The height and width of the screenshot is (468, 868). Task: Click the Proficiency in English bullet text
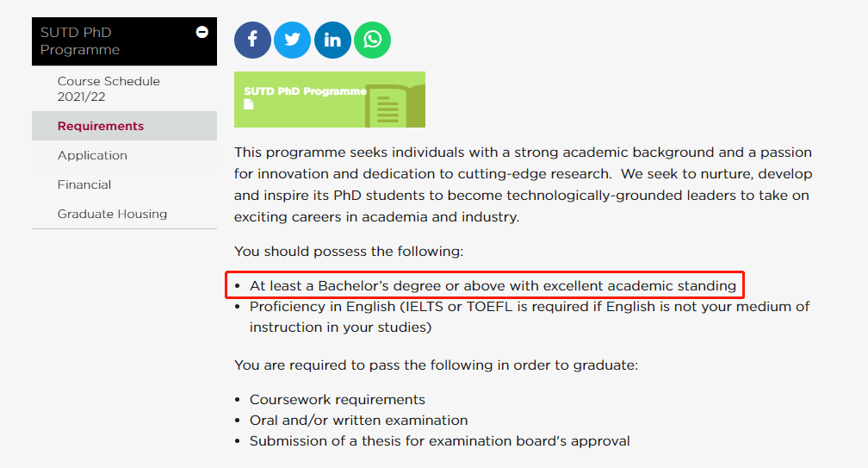(530, 317)
